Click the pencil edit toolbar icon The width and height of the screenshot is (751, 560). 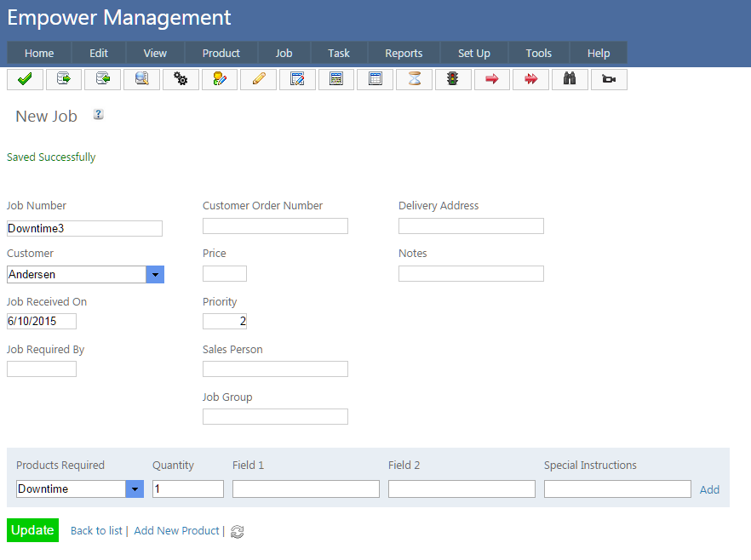259,79
